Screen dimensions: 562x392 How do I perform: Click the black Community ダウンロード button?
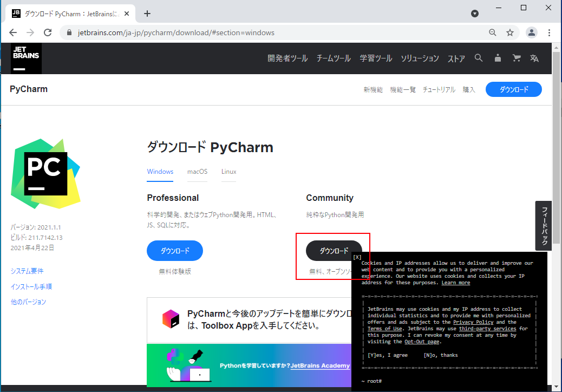tap(334, 251)
